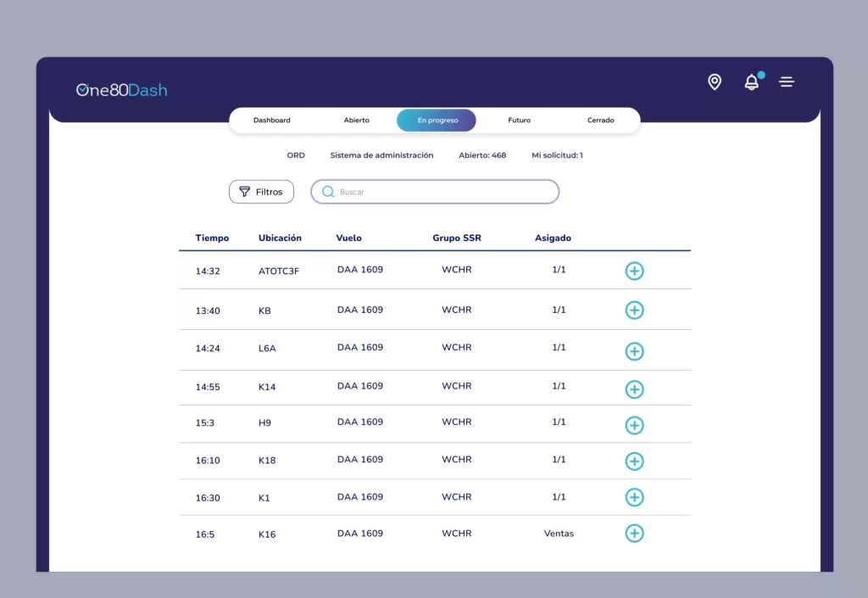The width and height of the screenshot is (868, 598).
Task: Switch to the Futuro tab
Action: (x=520, y=120)
